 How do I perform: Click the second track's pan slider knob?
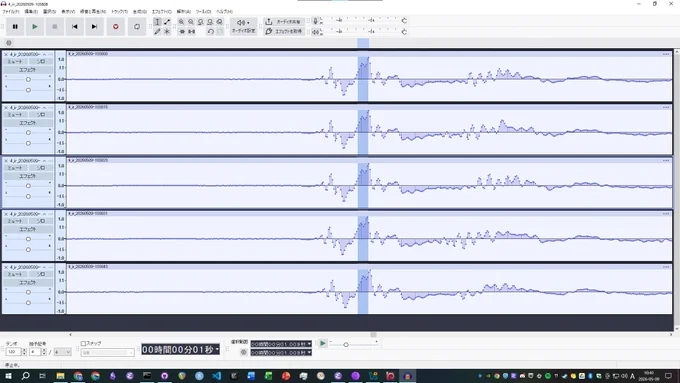[x=28, y=143]
